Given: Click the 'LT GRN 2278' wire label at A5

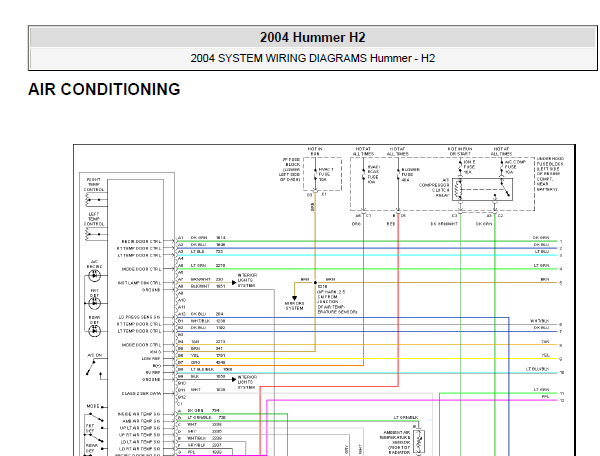Looking at the screenshot, I should (208, 265).
